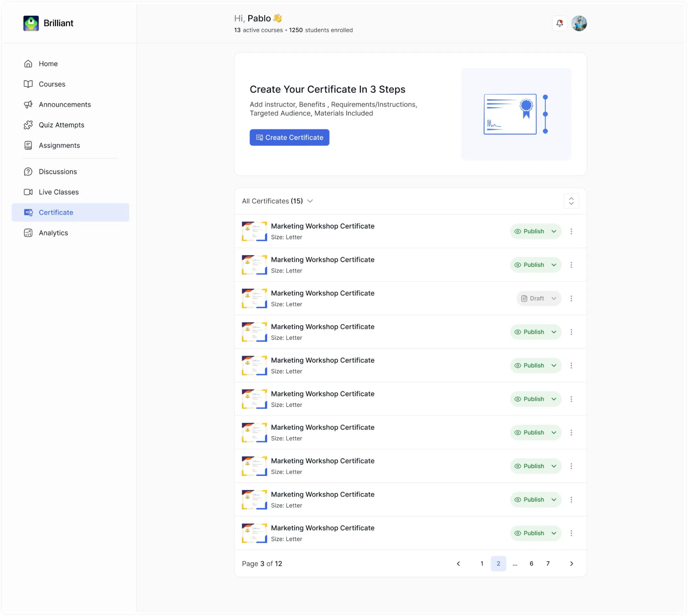Open Analytics chart icon
688x616 pixels.
[28, 233]
